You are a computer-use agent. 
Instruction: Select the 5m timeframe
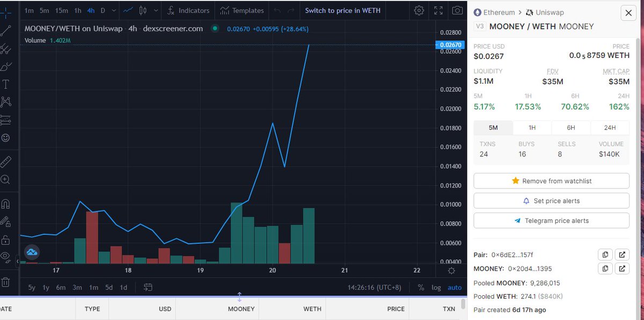(x=44, y=10)
